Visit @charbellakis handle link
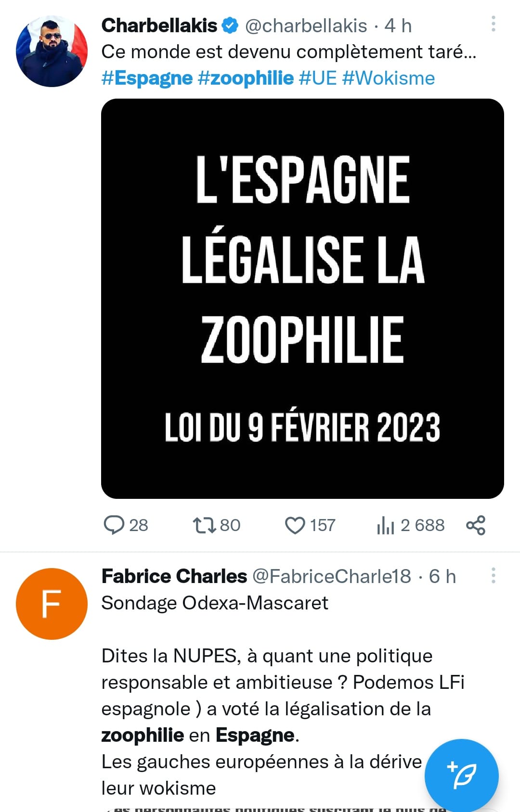520x812 pixels. coord(306,25)
